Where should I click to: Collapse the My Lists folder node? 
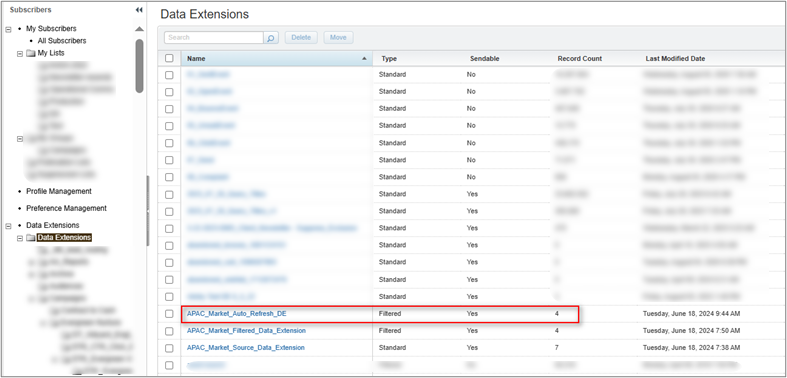click(20, 53)
